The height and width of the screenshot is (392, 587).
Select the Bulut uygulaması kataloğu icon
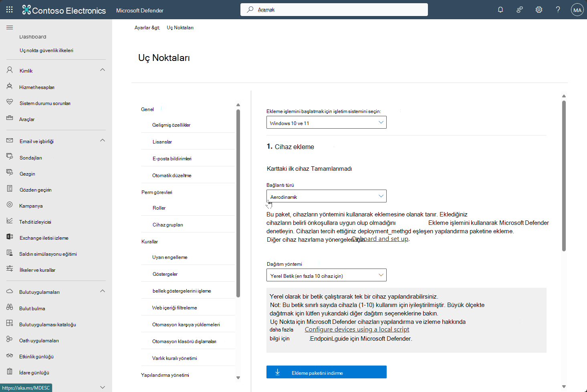(x=10, y=324)
